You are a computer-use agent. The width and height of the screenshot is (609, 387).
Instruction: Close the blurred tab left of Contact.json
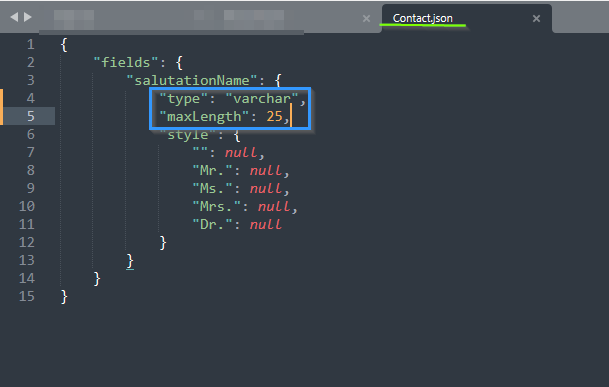pyautogui.click(x=366, y=18)
